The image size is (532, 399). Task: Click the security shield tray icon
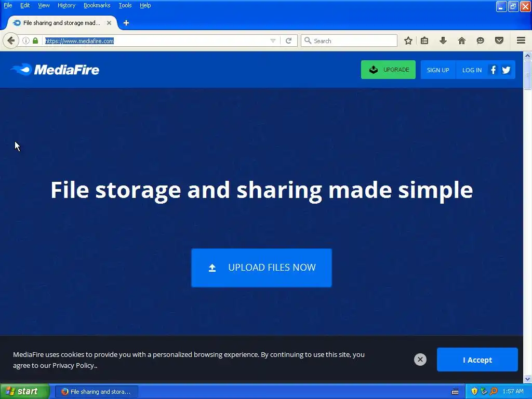coord(474,392)
